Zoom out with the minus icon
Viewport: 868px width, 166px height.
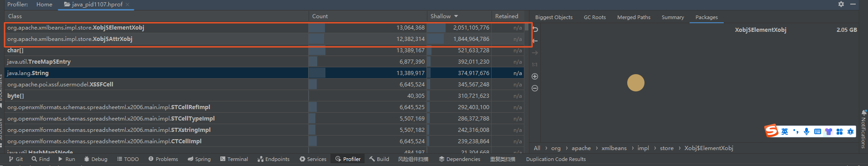[535, 88]
